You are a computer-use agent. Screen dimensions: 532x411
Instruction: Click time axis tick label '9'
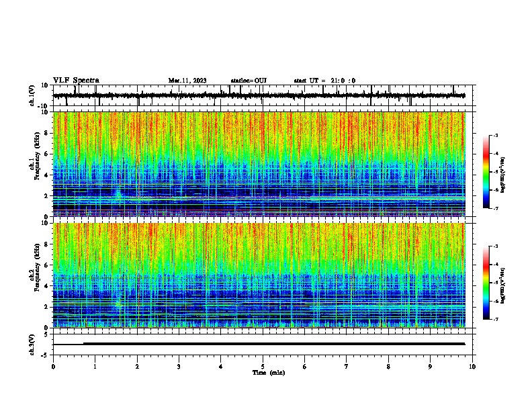tap(430, 367)
